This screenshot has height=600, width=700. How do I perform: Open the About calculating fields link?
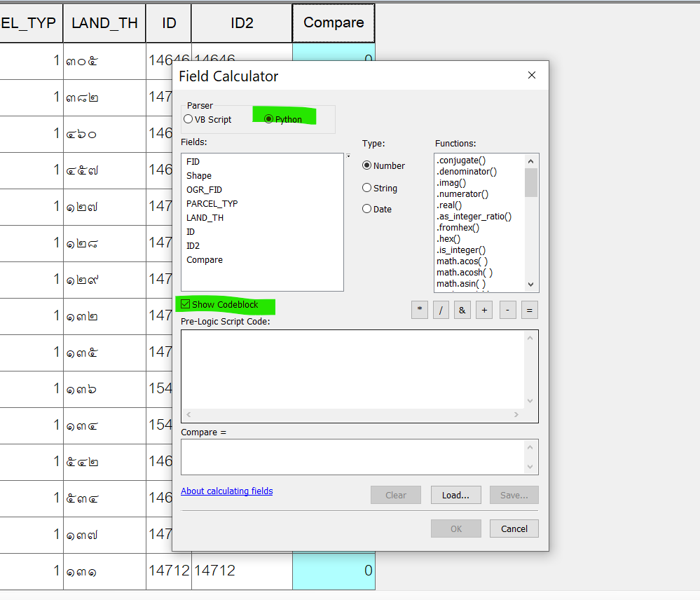click(x=227, y=491)
